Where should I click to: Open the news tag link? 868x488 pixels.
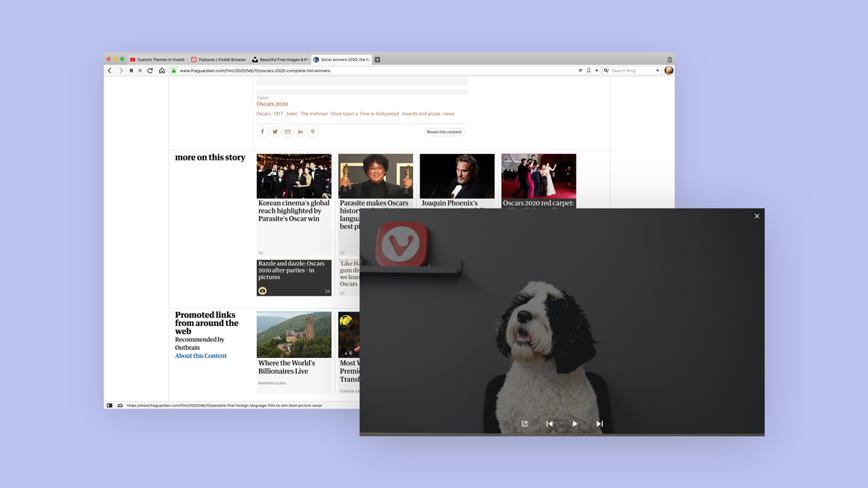click(x=448, y=114)
